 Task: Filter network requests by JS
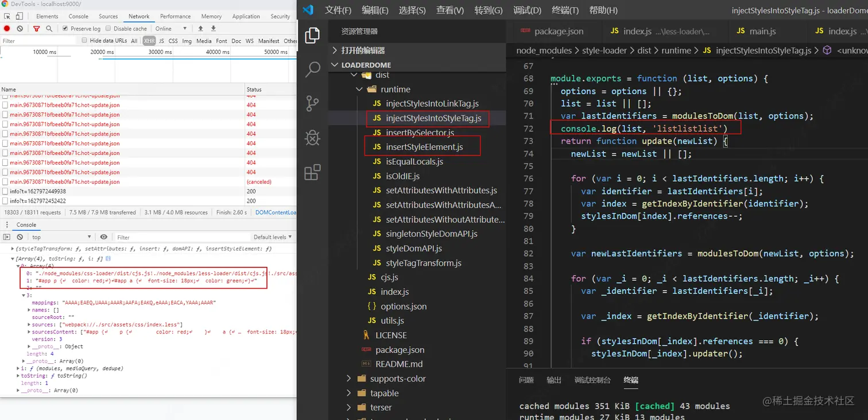pyautogui.click(x=161, y=41)
